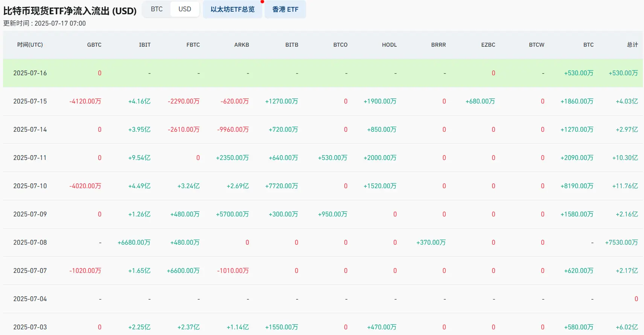Click the 时间(UTC) column header
The height and width of the screenshot is (335, 644).
[30, 45]
